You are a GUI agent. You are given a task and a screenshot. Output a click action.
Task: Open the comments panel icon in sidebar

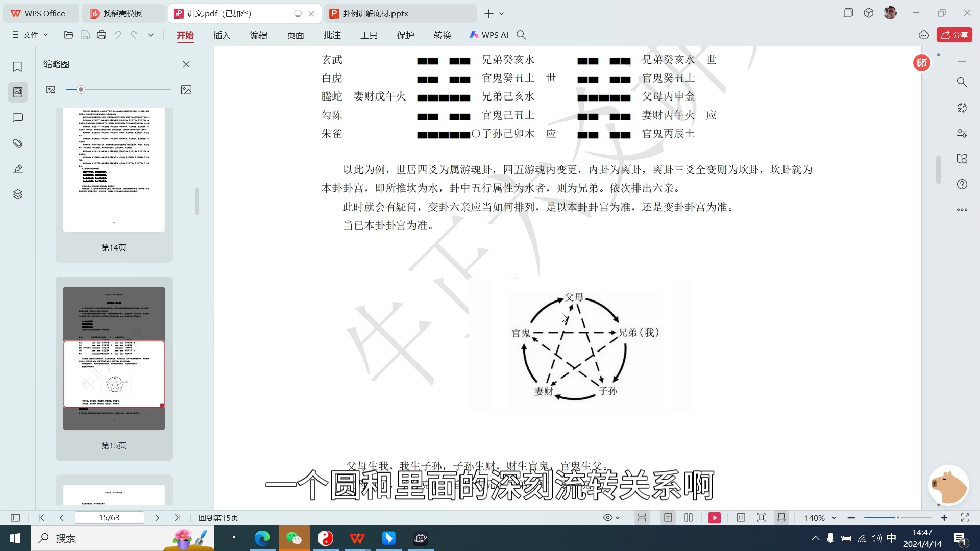pos(17,118)
